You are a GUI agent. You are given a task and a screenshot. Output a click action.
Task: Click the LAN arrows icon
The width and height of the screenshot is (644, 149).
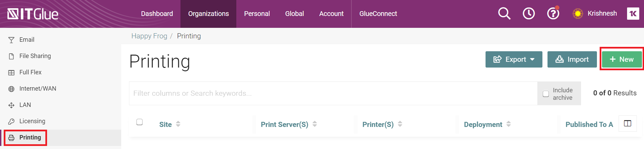click(x=12, y=105)
